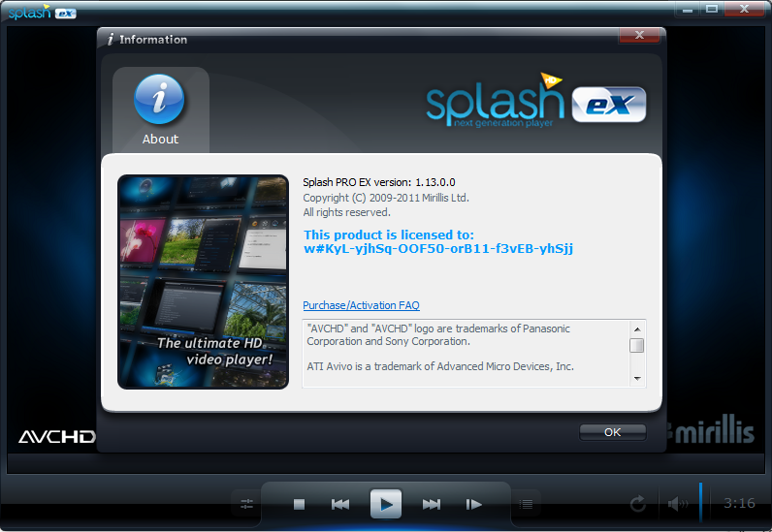Minimize the Splash main window

pos(688,9)
